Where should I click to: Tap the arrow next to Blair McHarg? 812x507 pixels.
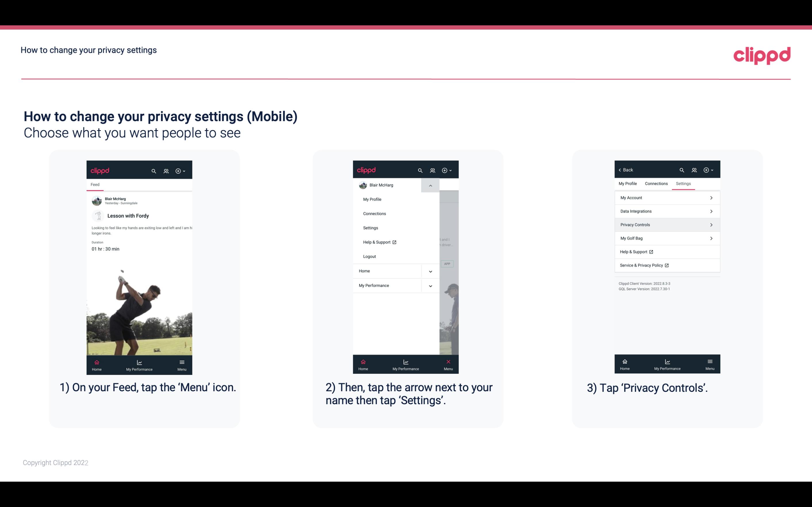click(x=430, y=185)
